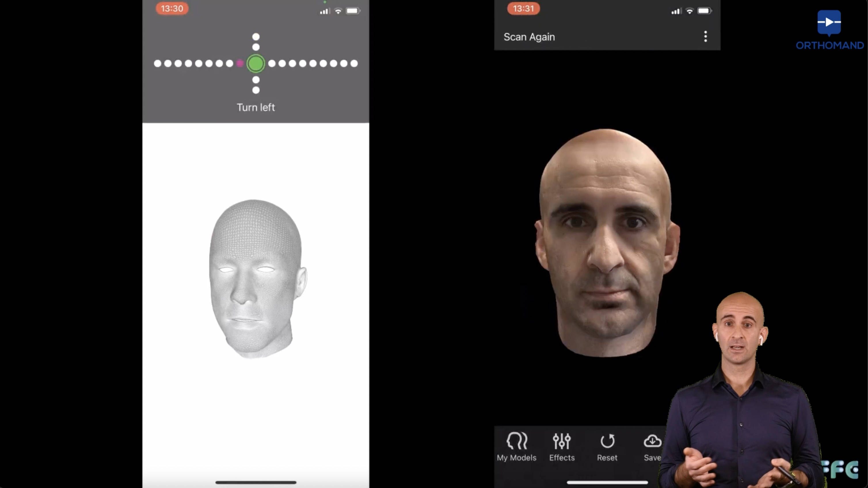868x488 pixels.
Task: Tap the right phone's battery icon
Action: [x=704, y=11]
